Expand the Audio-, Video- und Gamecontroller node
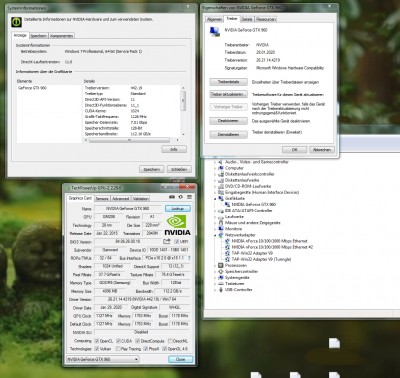This screenshot has height=378, width=400. [215, 162]
